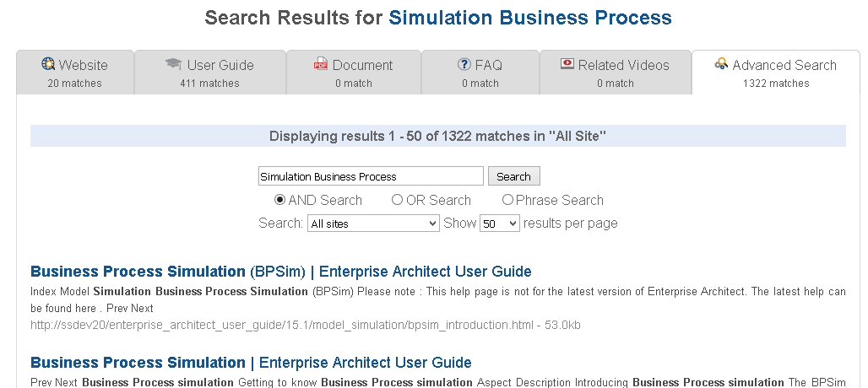Image resolution: width=868 pixels, height=388 pixels.
Task: Choose the OR Search option
Action: [x=397, y=200]
